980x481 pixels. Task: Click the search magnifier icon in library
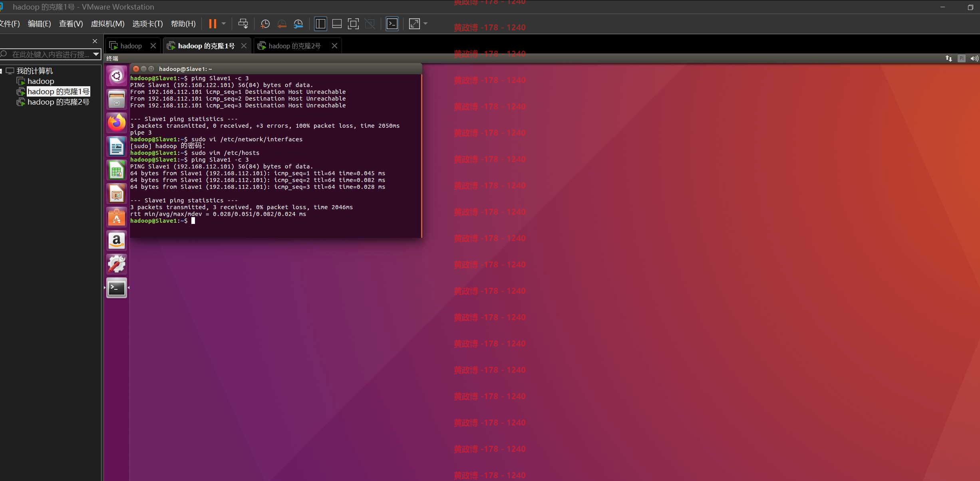point(4,54)
